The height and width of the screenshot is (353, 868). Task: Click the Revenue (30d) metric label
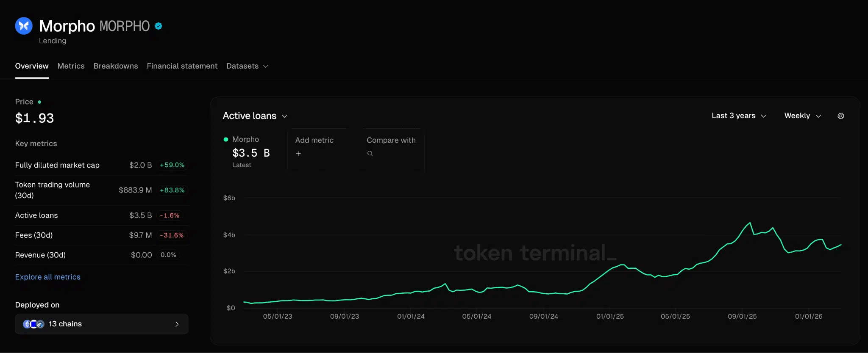[40, 255]
